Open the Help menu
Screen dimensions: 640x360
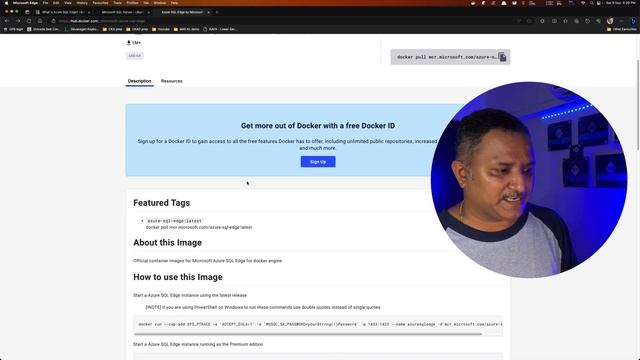point(174,3)
